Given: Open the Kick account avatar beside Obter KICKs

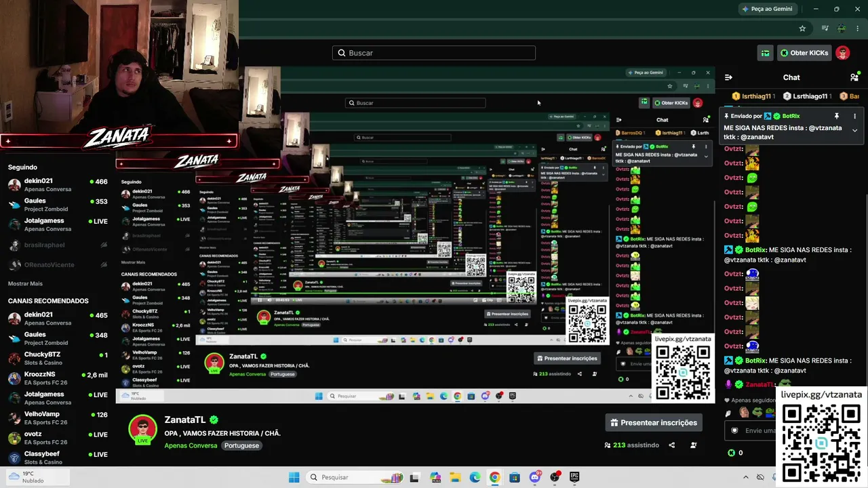Looking at the screenshot, I should click(x=843, y=53).
